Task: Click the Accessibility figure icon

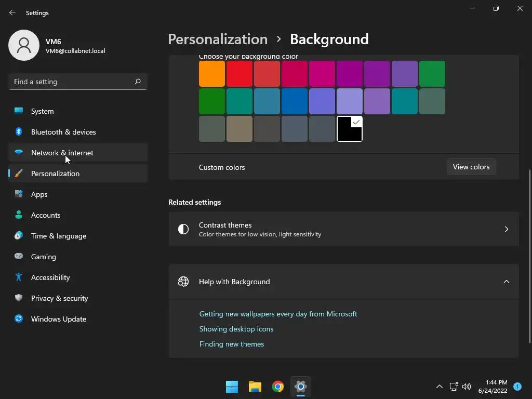Action: pos(19,277)
